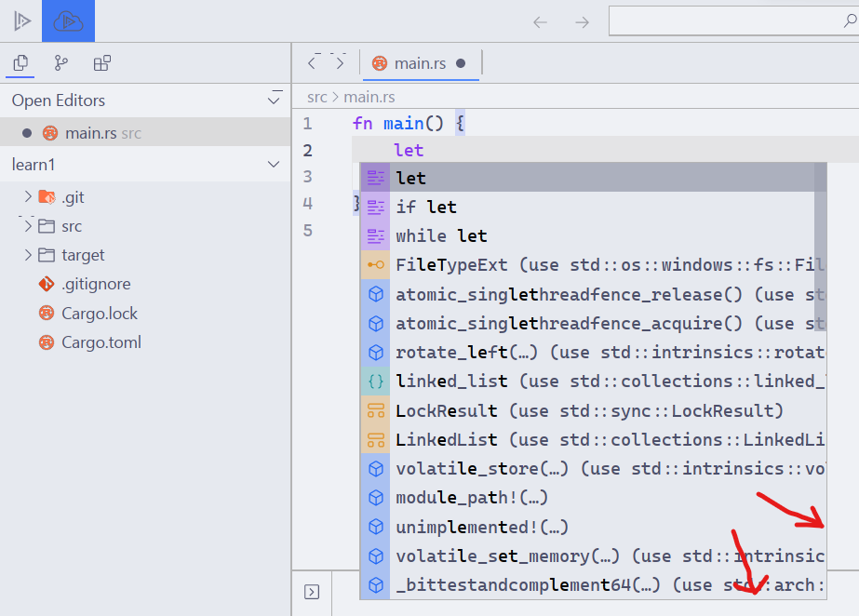Collapse the Open Editors section
Image resolution: width=859 pixels, height=616 pixels.
[274, 100]
